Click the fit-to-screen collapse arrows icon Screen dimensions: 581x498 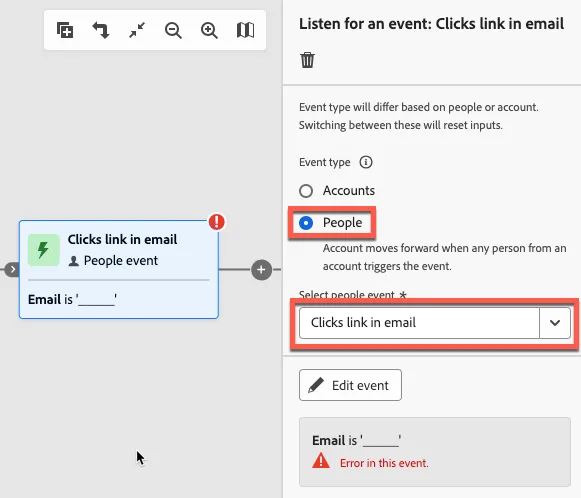click(137, 30)
